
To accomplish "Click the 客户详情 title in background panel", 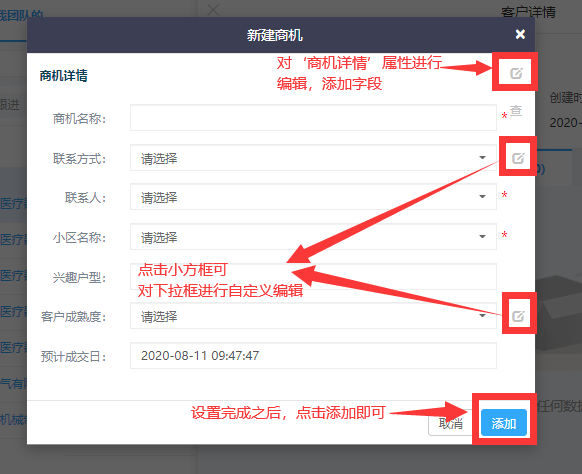I will click(x=528, y=12).
